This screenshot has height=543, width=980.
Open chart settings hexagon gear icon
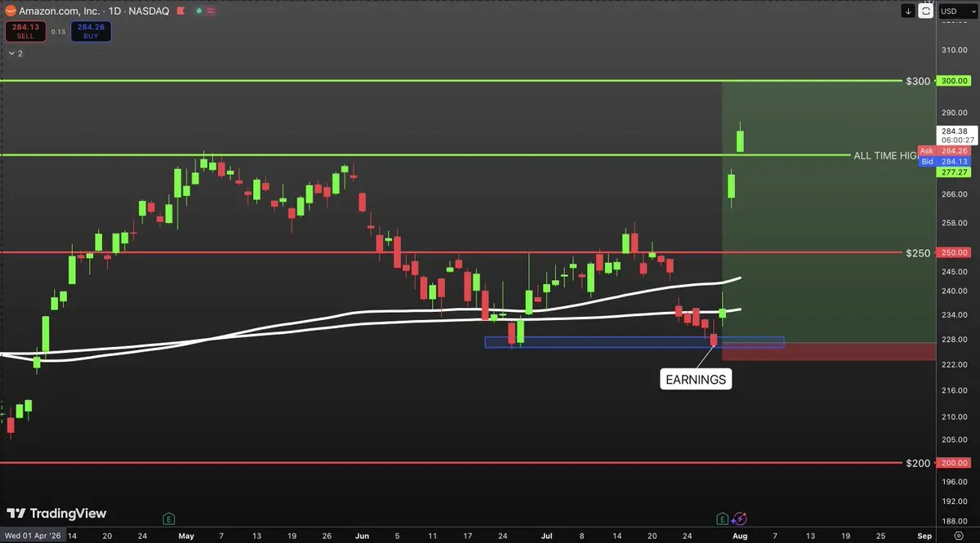(x=959, y=536)
